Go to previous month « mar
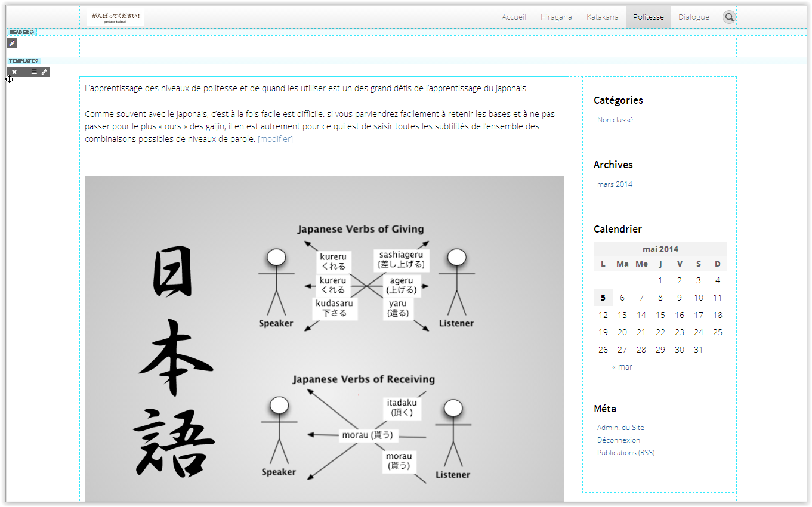812x507 pixels. pyautogui.click(x=622, y=367)
